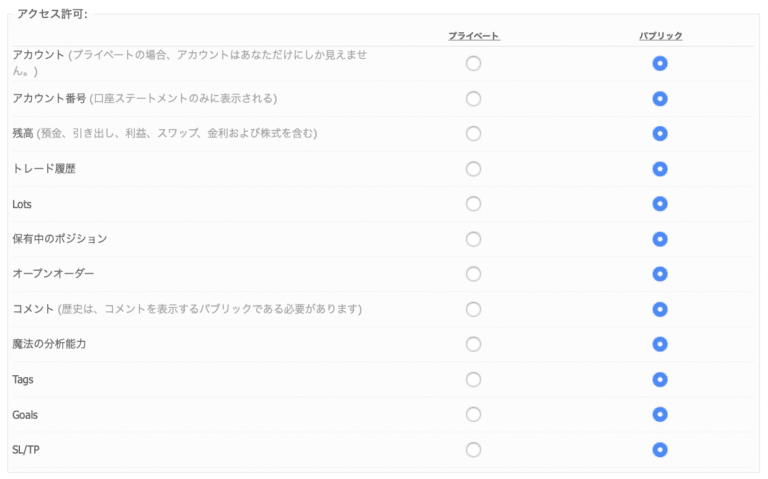Image resolution: width=768 pixels, height=479 pixels.
Task: Choose パブリック for 保有中のポジション
Action: pos(660,239)
